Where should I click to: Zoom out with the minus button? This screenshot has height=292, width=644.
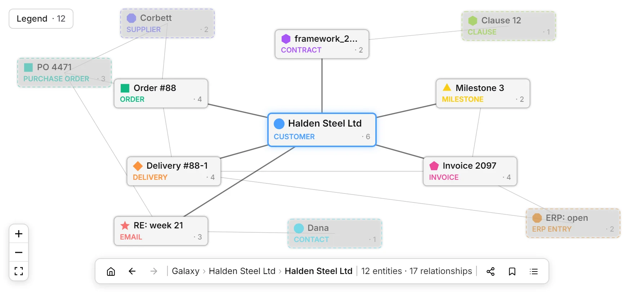coord(19,252)
